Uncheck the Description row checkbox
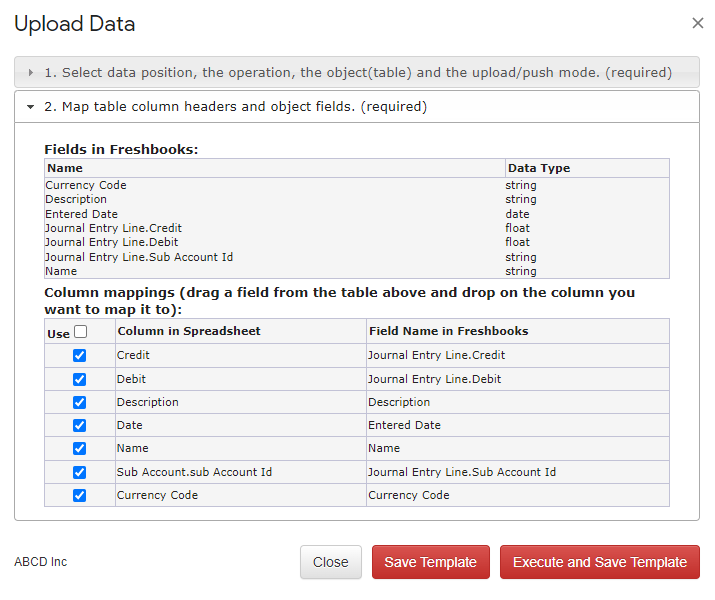Screen dimensions: 715x600 [79, 402]
